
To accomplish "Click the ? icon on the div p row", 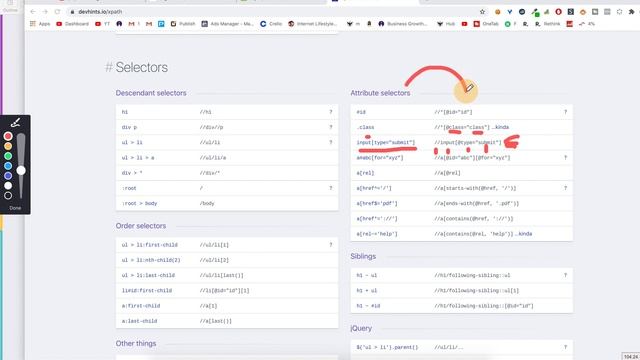I will [x=331, y=127].
